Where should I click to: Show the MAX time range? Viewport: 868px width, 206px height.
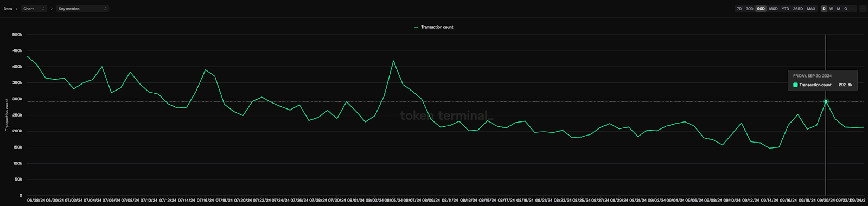click(811, 9)
